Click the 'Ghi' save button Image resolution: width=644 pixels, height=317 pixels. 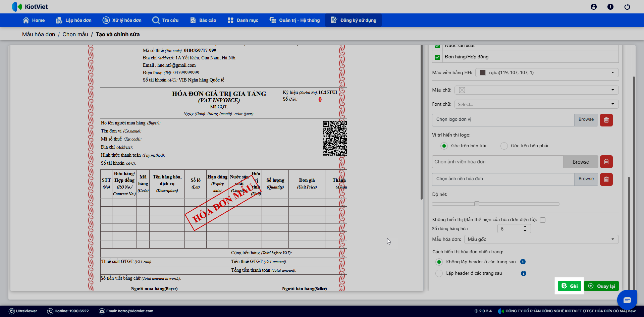click(569, 286)
